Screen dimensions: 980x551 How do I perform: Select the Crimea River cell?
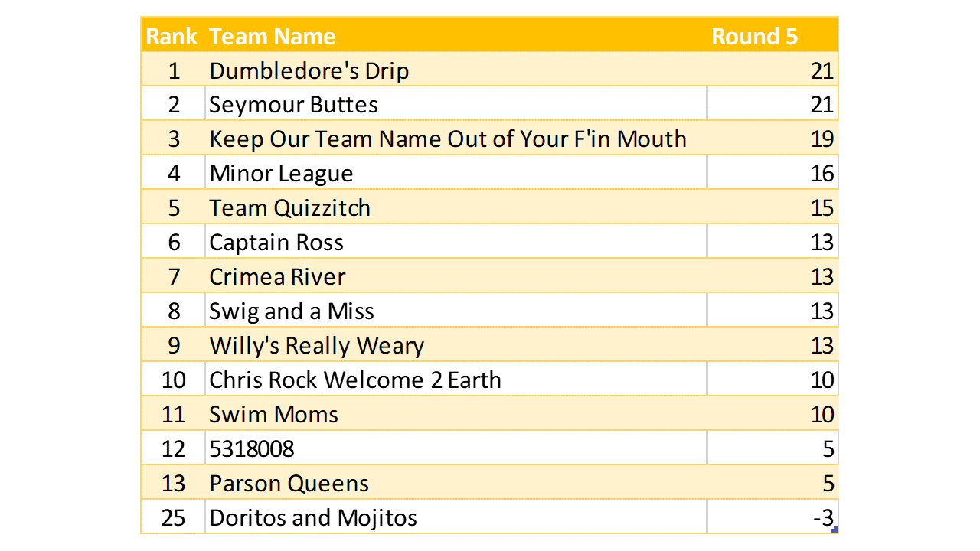pos(278,277)
